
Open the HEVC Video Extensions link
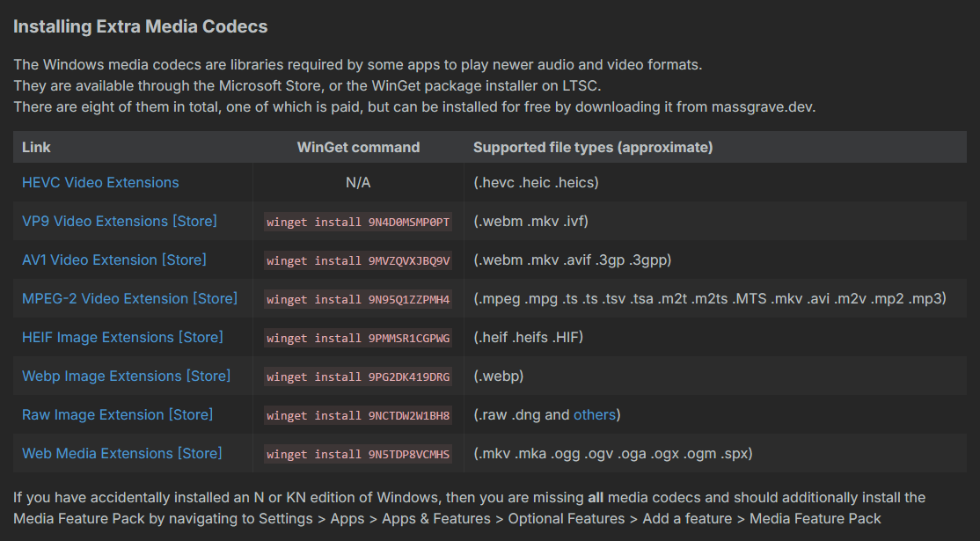pyautogui.click(x=100, y=183)
